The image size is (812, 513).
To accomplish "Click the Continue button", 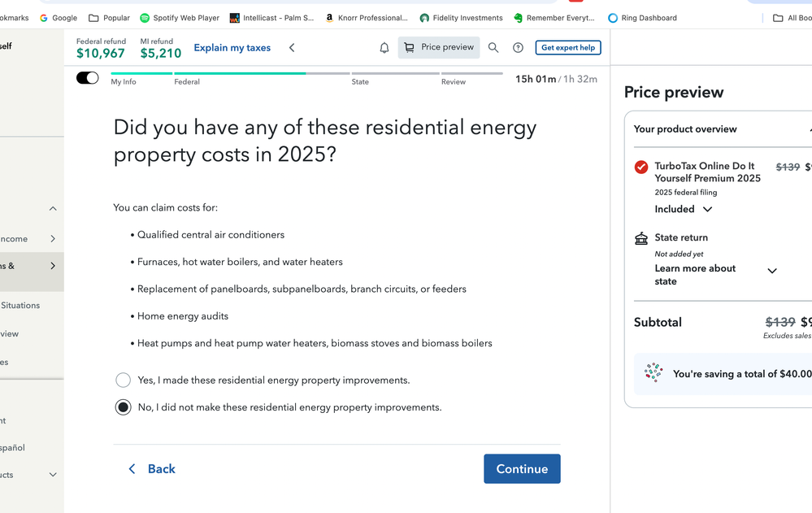I will coord(522,469).
